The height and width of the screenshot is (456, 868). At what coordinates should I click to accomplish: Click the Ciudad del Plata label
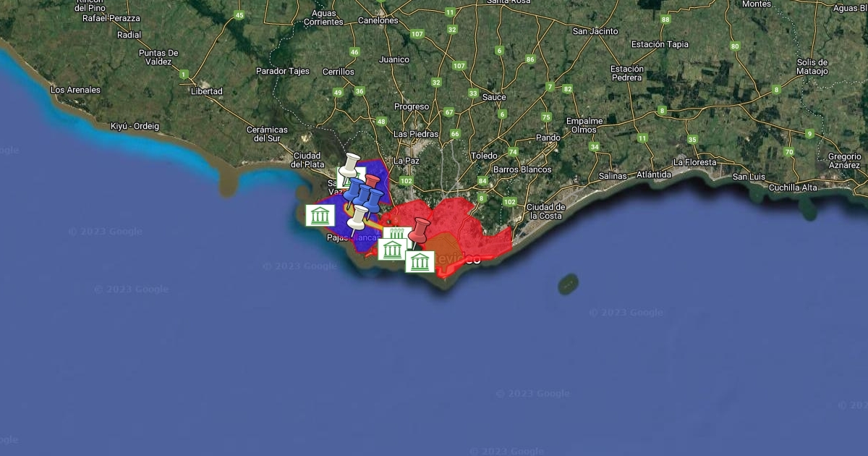[x=307, y=160]
